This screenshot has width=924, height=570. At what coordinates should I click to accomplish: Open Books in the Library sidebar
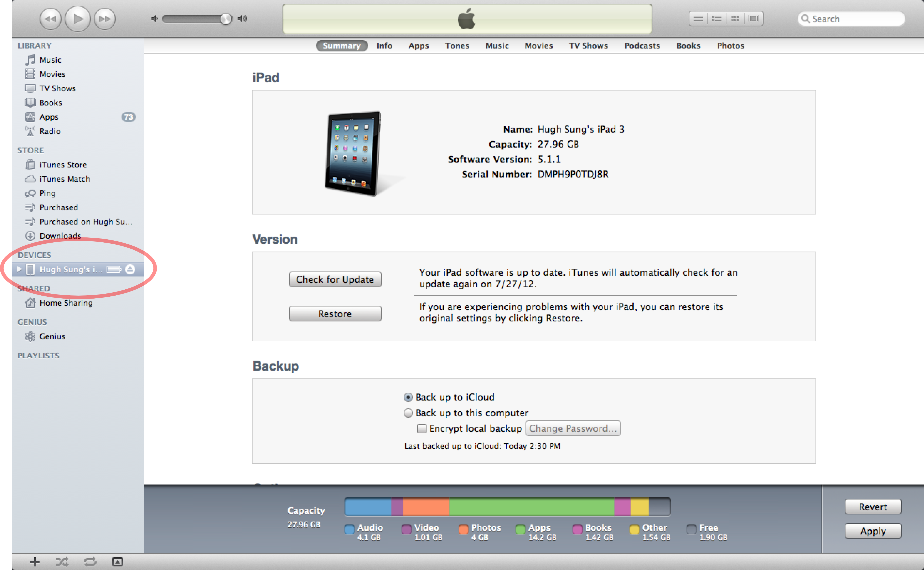tap(77, 103)
